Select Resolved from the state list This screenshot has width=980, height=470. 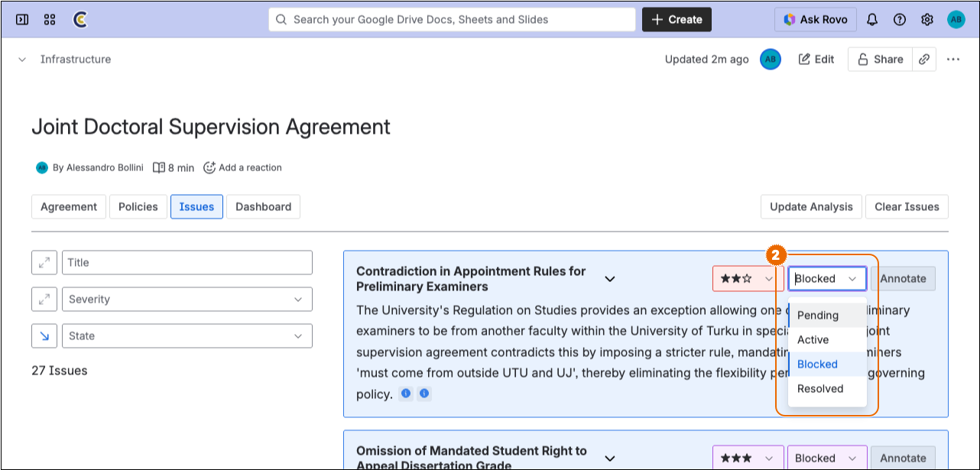(820, 388)
